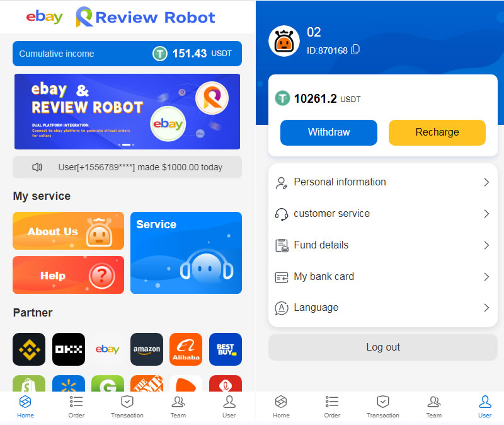
Task: Expand customer service chevron
Action: pyautogui.click(x=486, y=214)
